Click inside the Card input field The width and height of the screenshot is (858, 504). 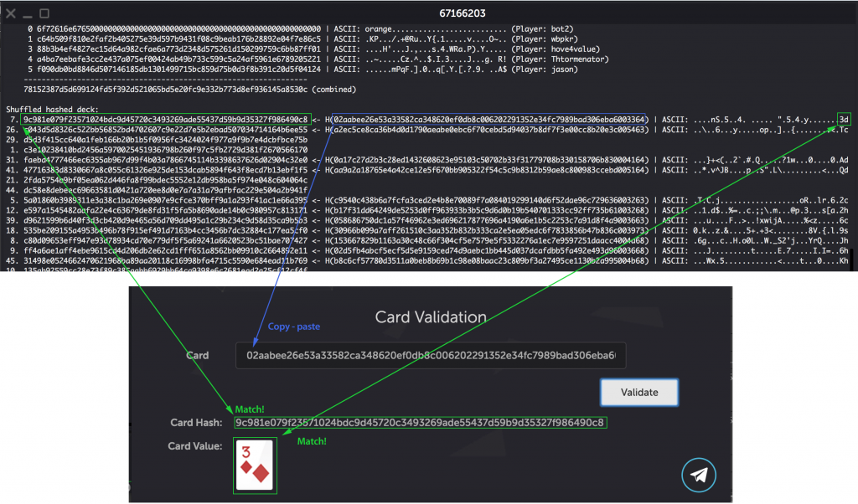[x=431, y=355]
